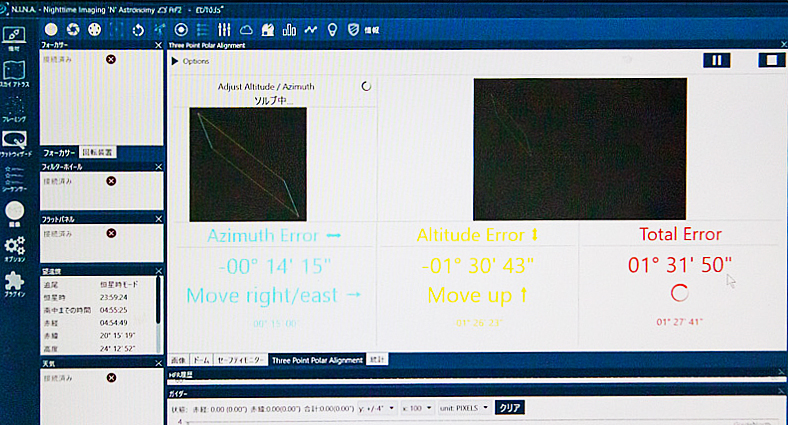Image resolution: width=788 pixels, height=425 pixels.
Task: Open the y: +/-4" scale dropdown
Action: coord(377,408)
